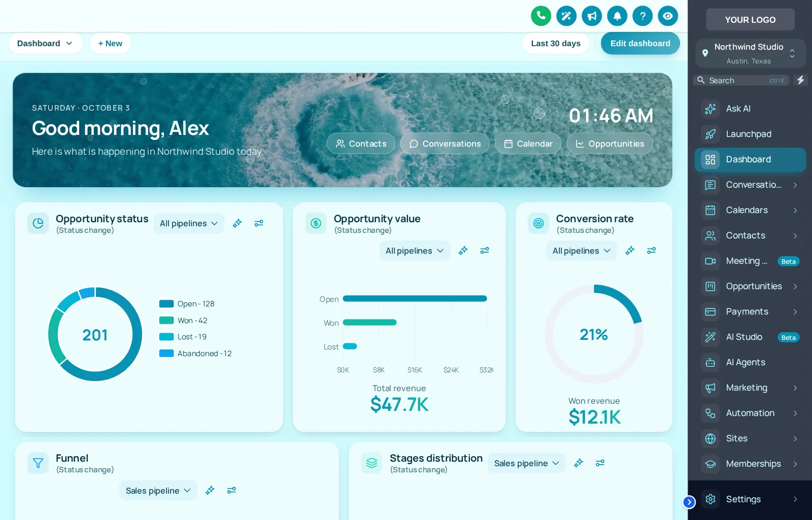Click the + New button
812x520 pixels.
coord(110,44)
